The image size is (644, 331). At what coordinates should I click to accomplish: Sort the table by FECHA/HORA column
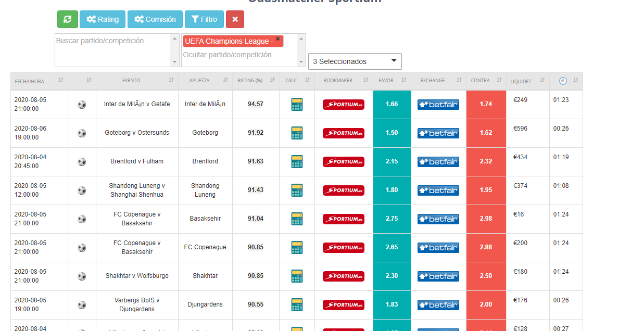(x=39, y=81)
